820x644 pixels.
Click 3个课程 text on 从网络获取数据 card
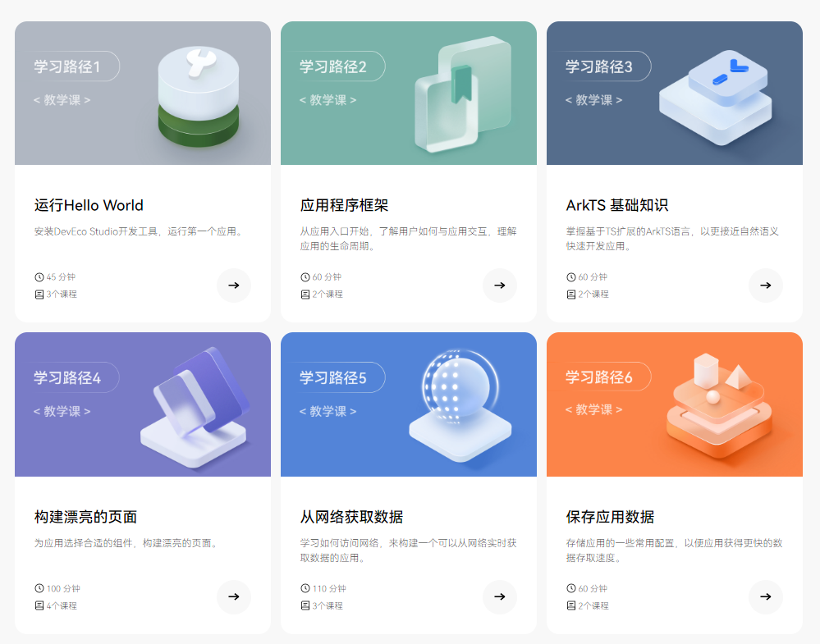coord(328,605)
